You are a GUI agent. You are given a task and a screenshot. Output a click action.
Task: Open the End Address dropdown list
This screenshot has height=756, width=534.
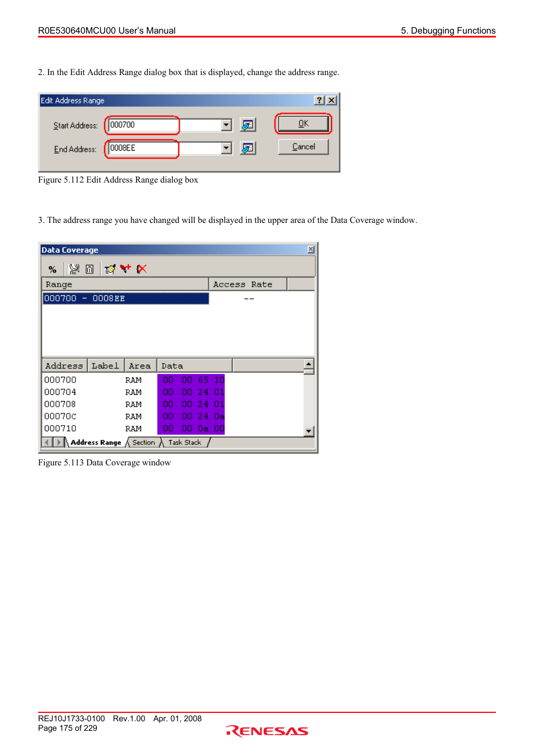point(226,148)
